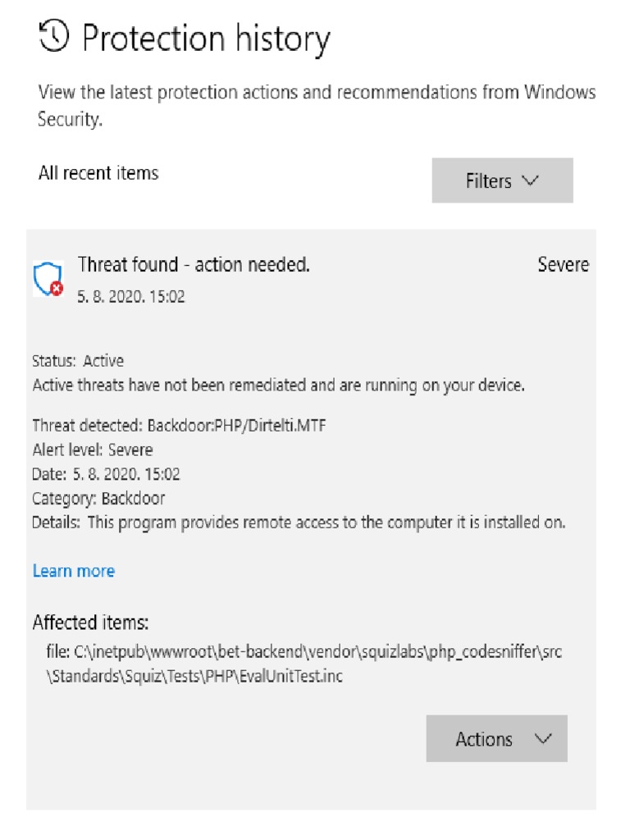Click the Severe label beside the threat title
The width and height of the screenshot is (630, 840).
point(563,265)
